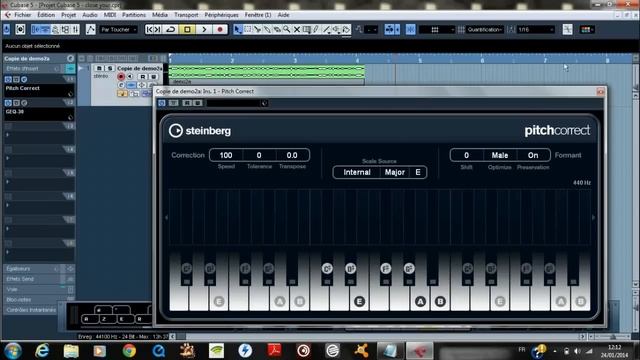Image resolution: width=640 pixels, height=360 pixels.
Task: Click the Windows Start button
Action: [x=13, y=351]
